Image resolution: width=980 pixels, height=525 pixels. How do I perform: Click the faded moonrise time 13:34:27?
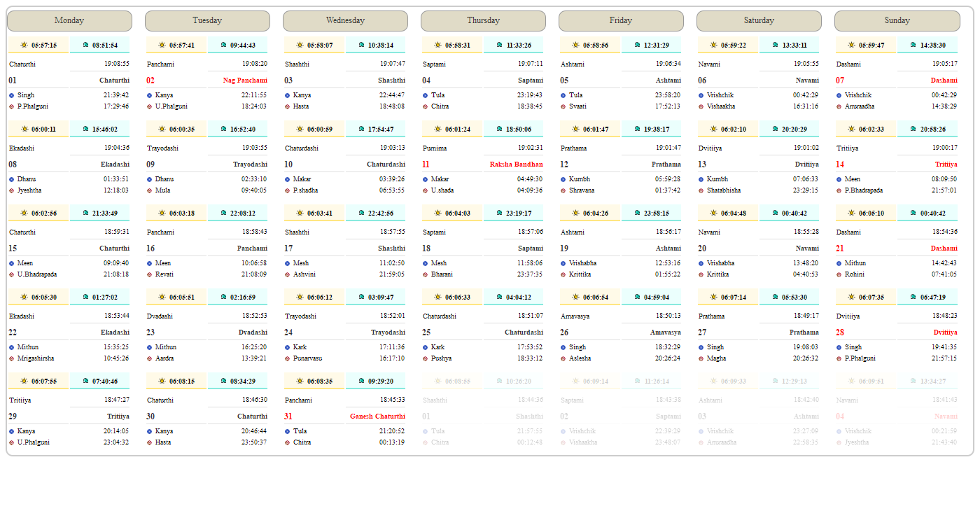coord(932,381)
